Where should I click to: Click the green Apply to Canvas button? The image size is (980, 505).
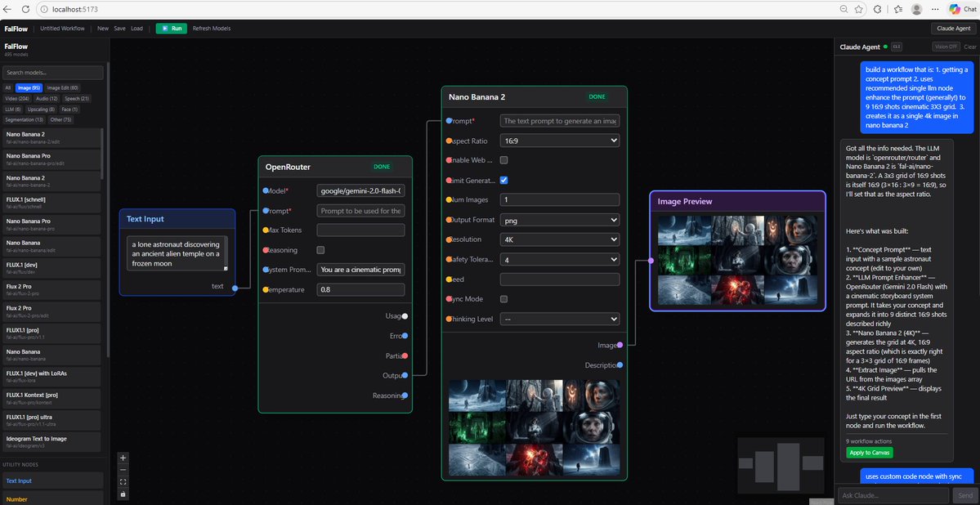[870, 453]
